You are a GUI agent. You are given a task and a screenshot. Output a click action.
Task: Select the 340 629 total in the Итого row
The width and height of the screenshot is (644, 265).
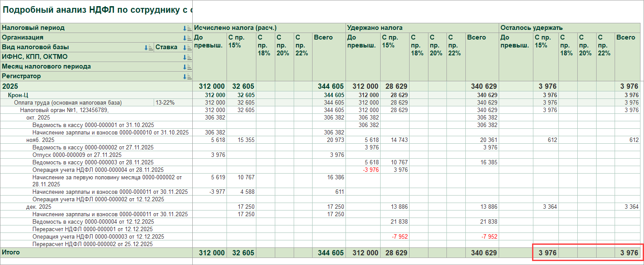point(482,253)
